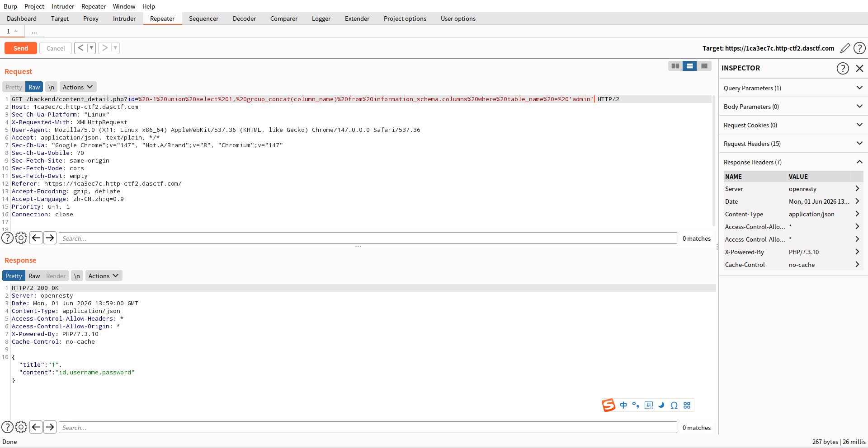Toggle response Raw view
Viewport: 868px width, 448px height.
pyautogui.click(x=34, y=276)
